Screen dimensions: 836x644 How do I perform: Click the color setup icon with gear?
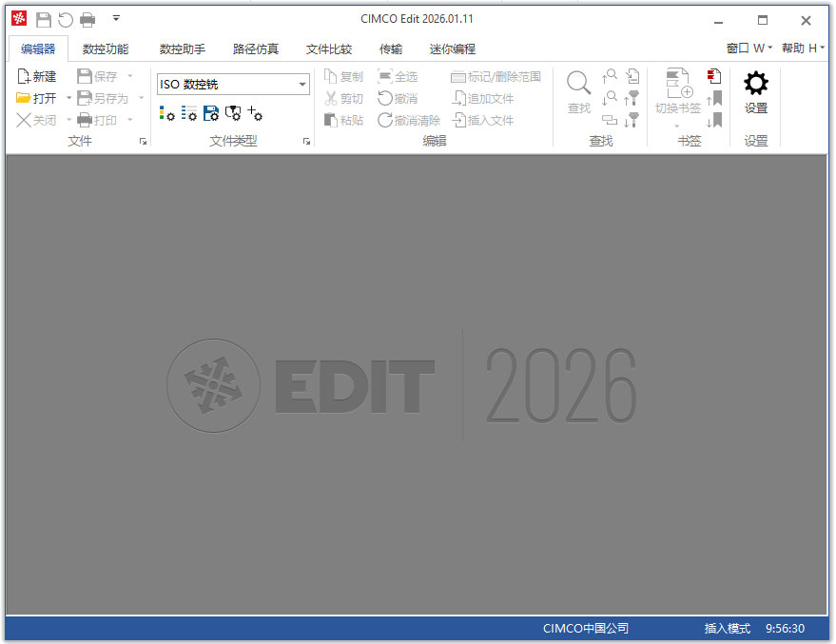click(166, 113)
